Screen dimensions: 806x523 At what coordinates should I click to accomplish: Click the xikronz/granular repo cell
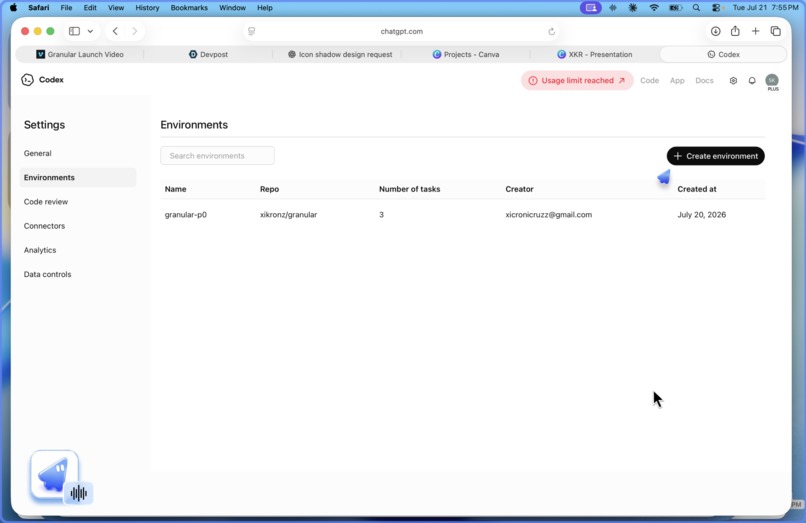pyautogui.click(x=288, y=215)
